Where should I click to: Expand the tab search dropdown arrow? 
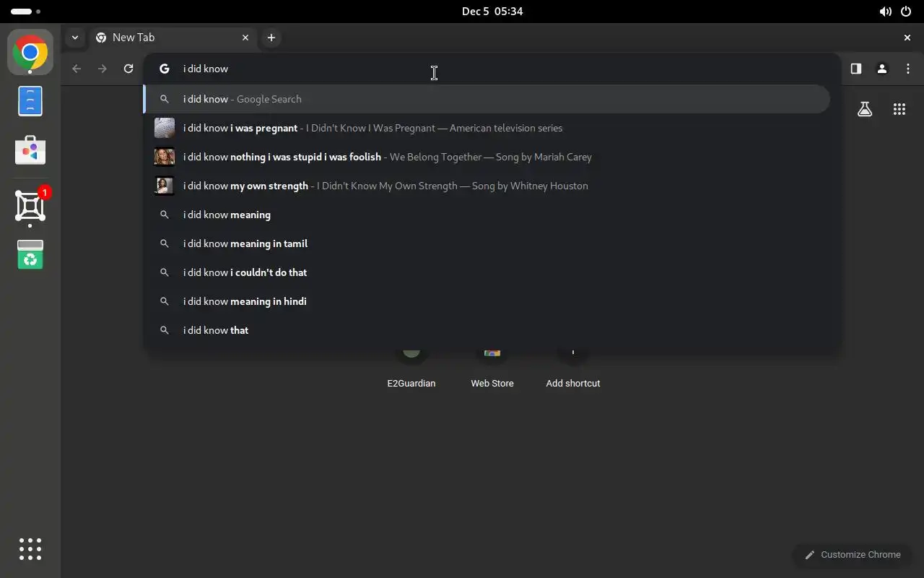pyautogui.click(x=75, y=38)
